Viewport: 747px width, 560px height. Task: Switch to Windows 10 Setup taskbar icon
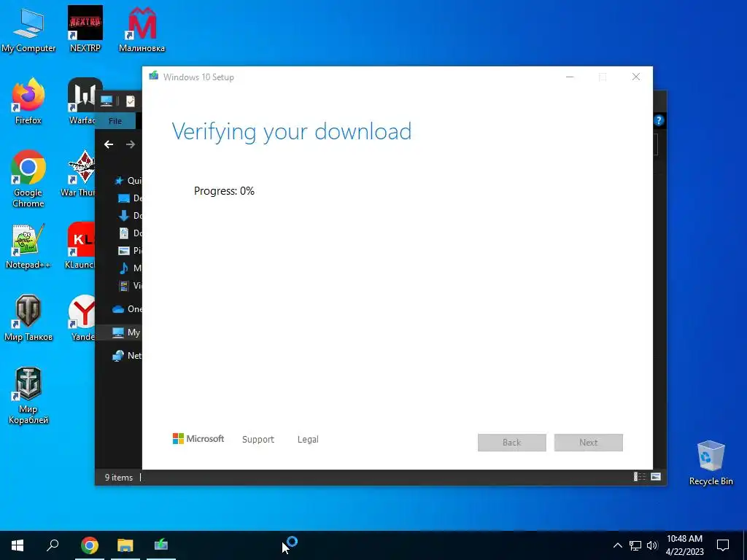tap(161, 545)
